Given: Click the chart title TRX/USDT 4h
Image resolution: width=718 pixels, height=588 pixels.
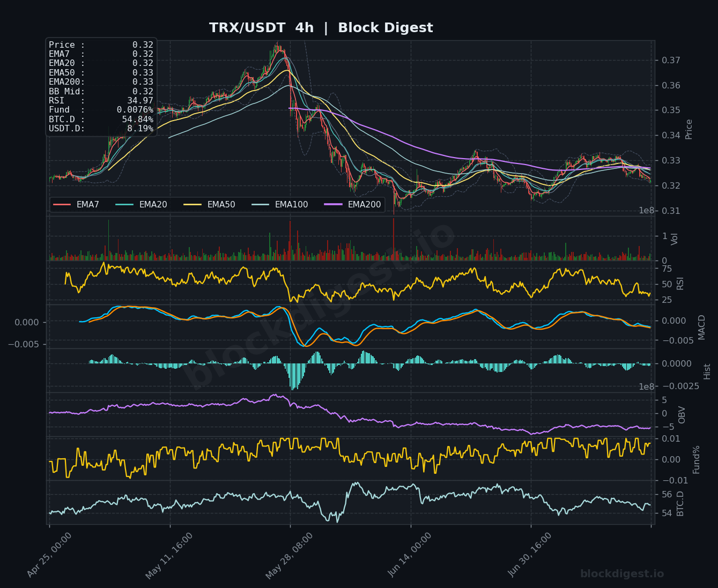Looking at the screenshot, I should pos(261,28).
